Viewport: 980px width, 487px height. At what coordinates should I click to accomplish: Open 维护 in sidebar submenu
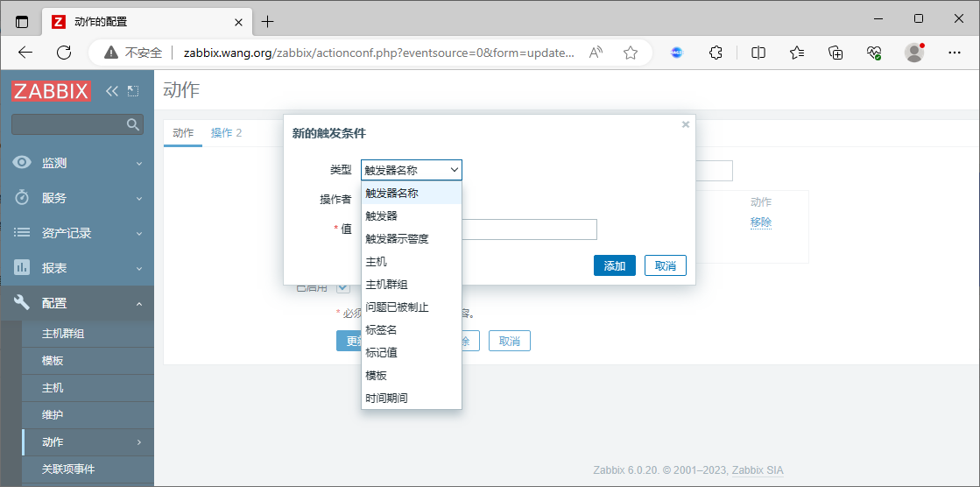tap(88, 415)
